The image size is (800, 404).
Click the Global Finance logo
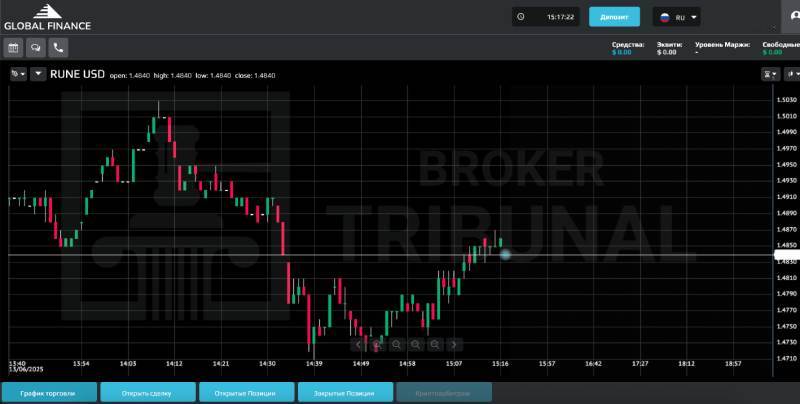(47, 17)
